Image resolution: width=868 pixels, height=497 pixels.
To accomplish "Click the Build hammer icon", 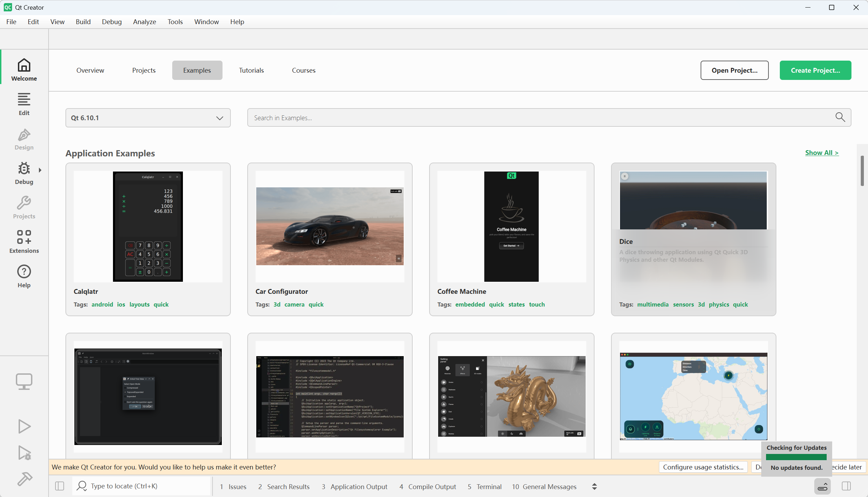I will pyautogui.click(x=24, y=478).
